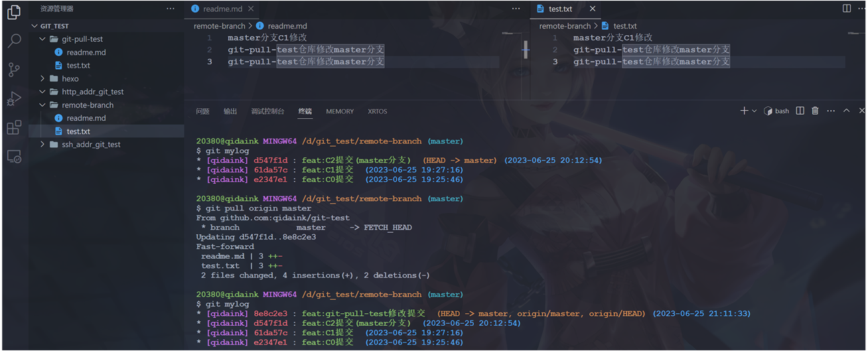This screenshot has width=868, height=351.
Task: Split the editor to the right
Action: click(x=847, y=9)
